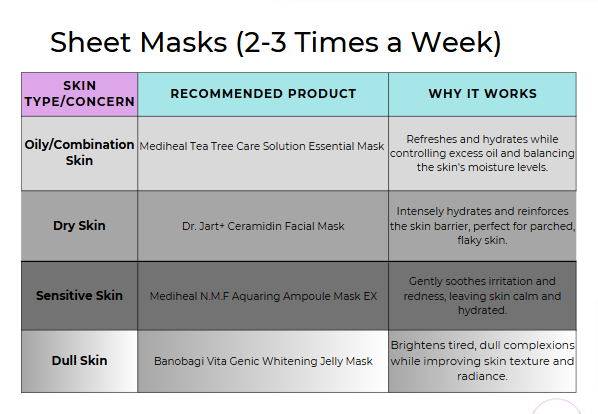Click the Oily/Combination Skin cell

pyautogui.click(x=79, y=153)
